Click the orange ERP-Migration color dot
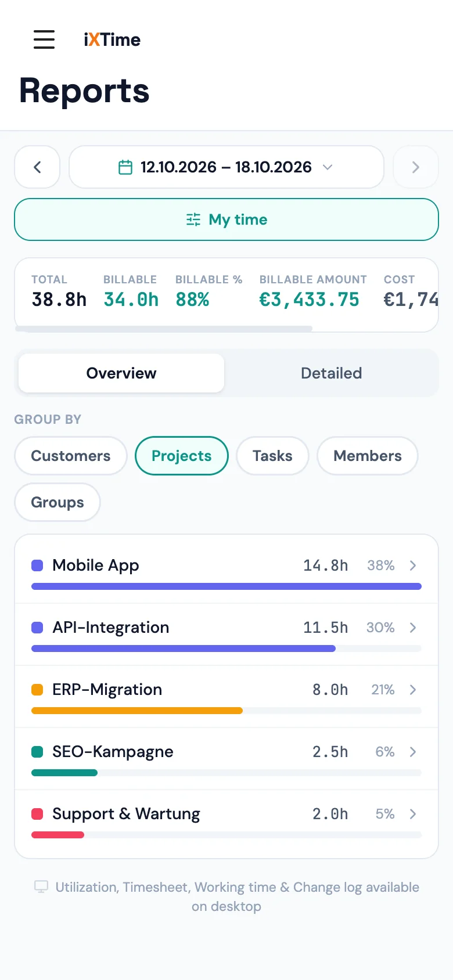453x980 pixels. [37, 690]
